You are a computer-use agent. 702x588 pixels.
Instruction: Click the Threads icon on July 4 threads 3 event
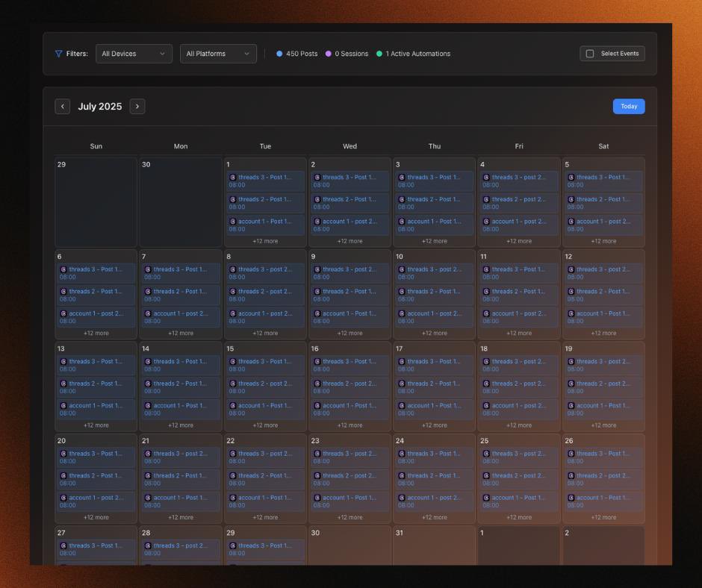pyautogui.click(x=487, y=177)
